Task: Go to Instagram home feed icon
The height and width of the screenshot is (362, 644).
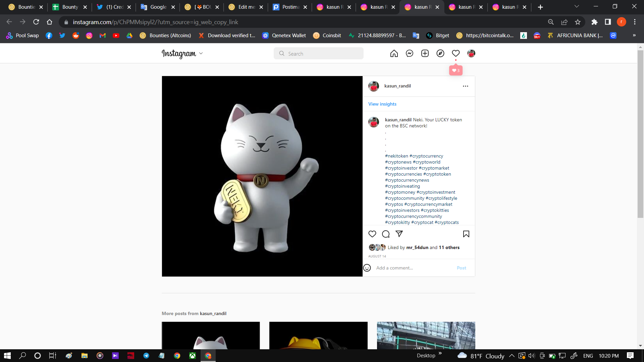Action: tap(394, 54)
